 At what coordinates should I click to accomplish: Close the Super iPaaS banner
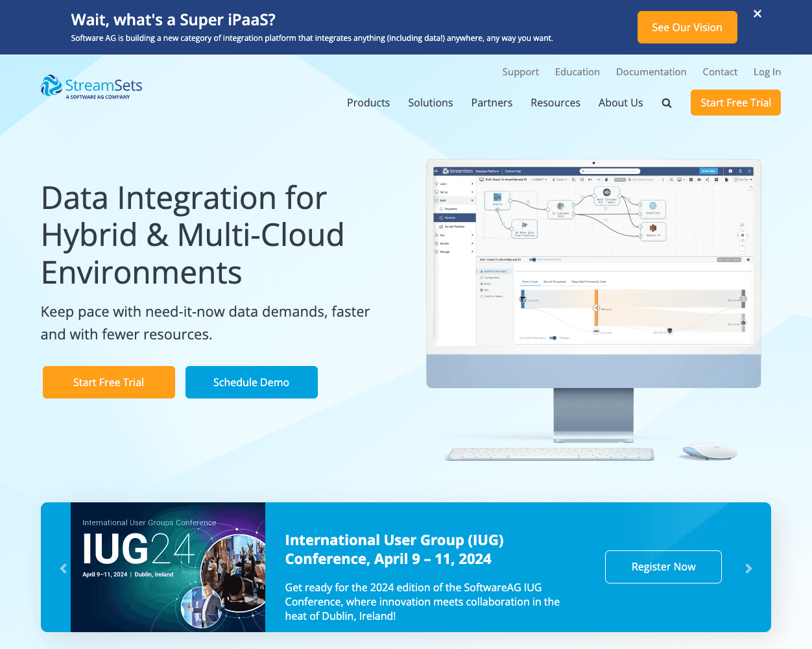click(758, 14)
